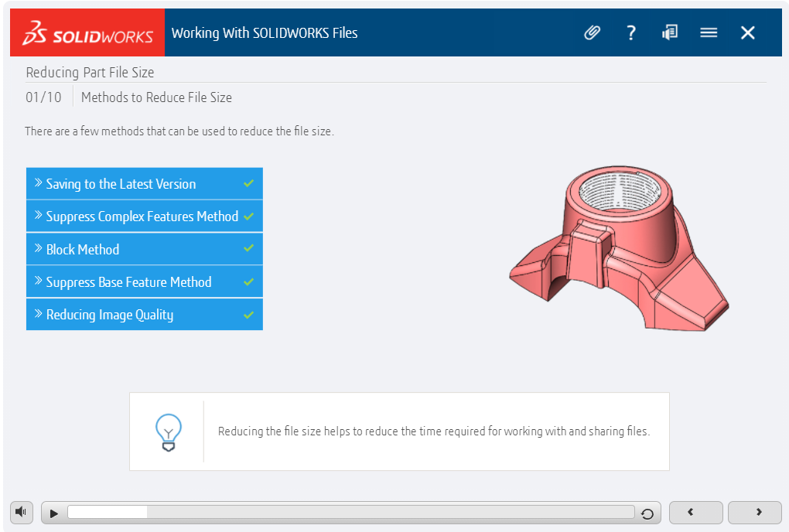Click the tip text about reducing file size
The image size is (789, 532).
click(x=434, y=431)
